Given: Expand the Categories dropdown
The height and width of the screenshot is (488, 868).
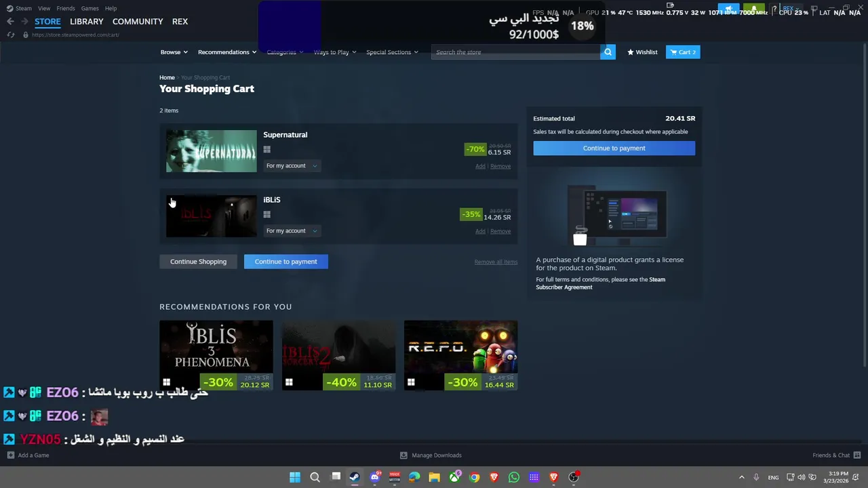Looking at the screenshot, I should tap(285, 52).
